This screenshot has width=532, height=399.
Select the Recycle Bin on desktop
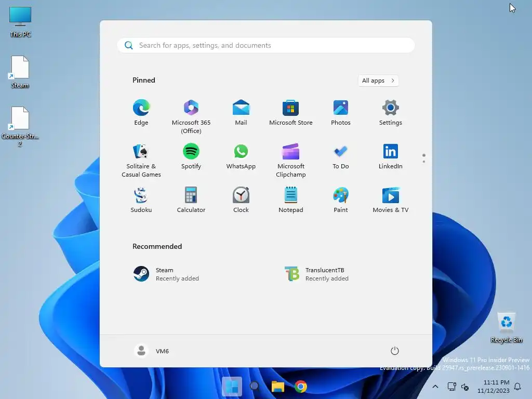coord(507,328)
